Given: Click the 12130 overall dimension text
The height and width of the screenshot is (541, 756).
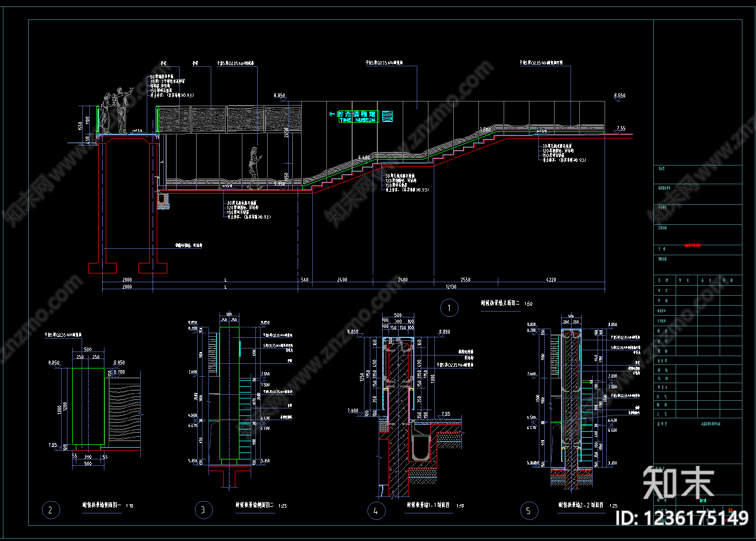Looking at the screenshot, I should [x=451, y=286].
